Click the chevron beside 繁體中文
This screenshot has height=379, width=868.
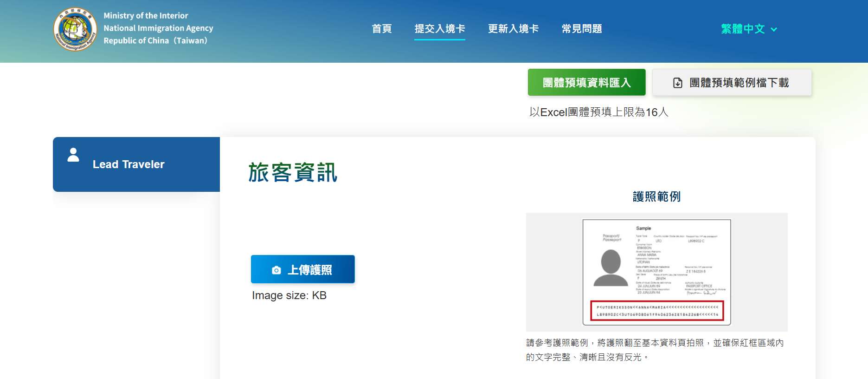tap(774, 29)
